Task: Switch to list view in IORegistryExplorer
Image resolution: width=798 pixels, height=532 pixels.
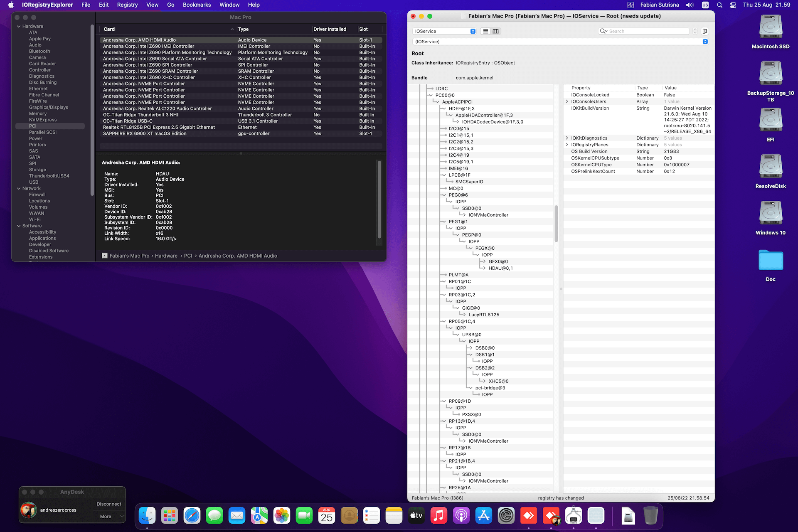Action: tap(485, 31)
